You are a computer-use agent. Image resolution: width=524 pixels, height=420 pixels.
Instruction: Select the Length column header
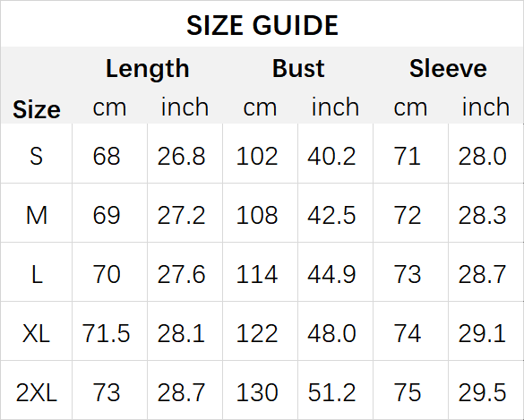148,69
